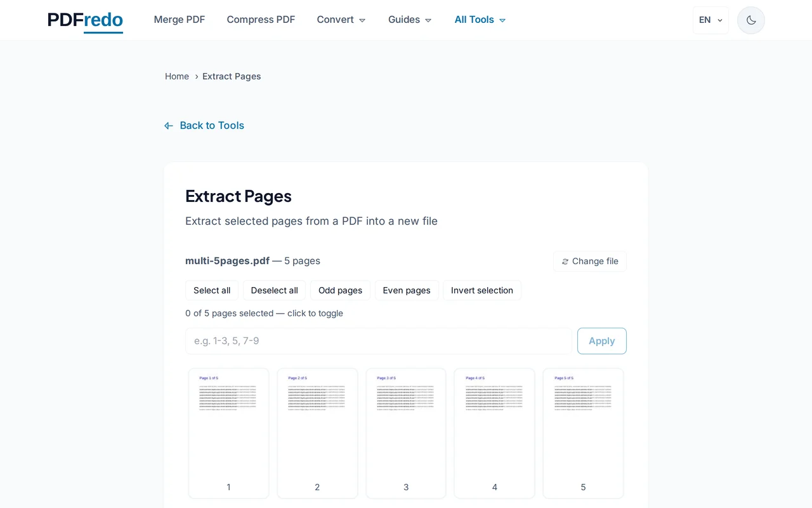Open the EN language selector
The height and width of the screenshot is (508, 812).
(710, 20)
